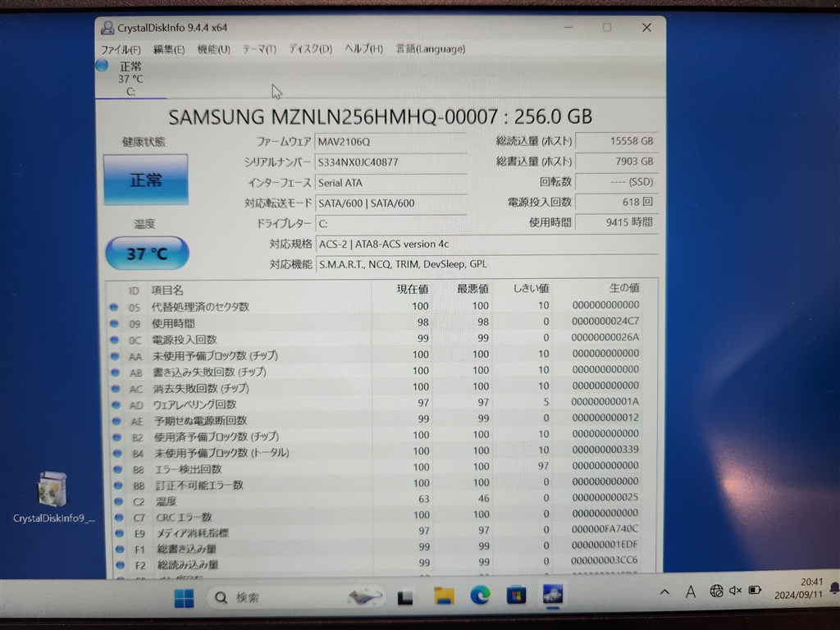Open the Windows Start menu
This screenshot has height=630, width=840.
[x=184, y=598]
